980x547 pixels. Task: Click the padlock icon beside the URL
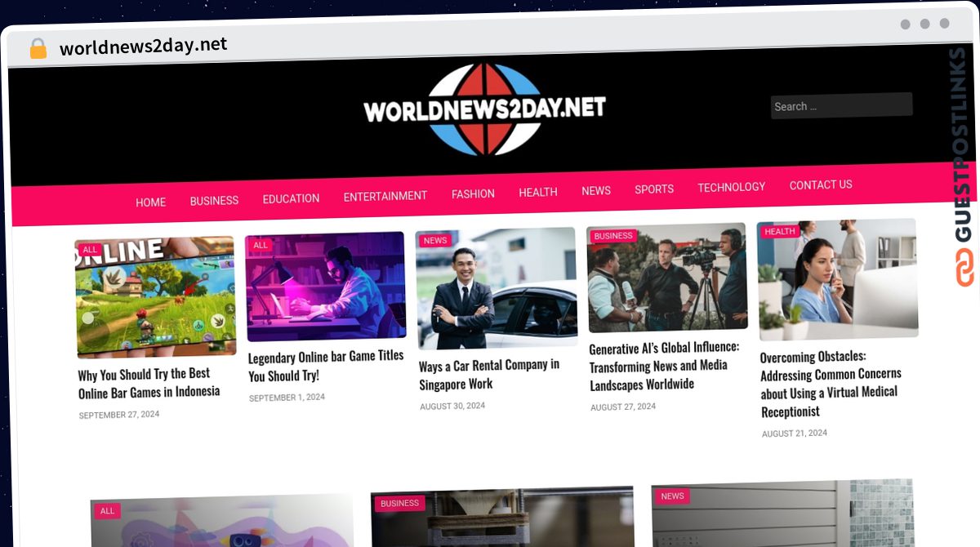(38, 48)
